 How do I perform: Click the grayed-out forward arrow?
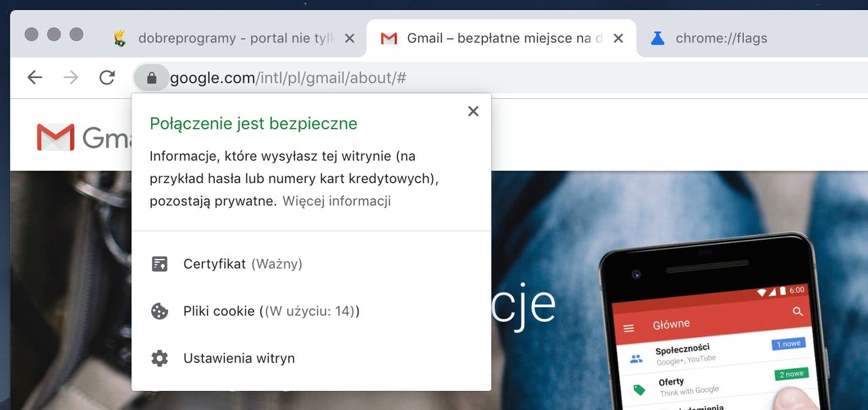tap(71, 77)
